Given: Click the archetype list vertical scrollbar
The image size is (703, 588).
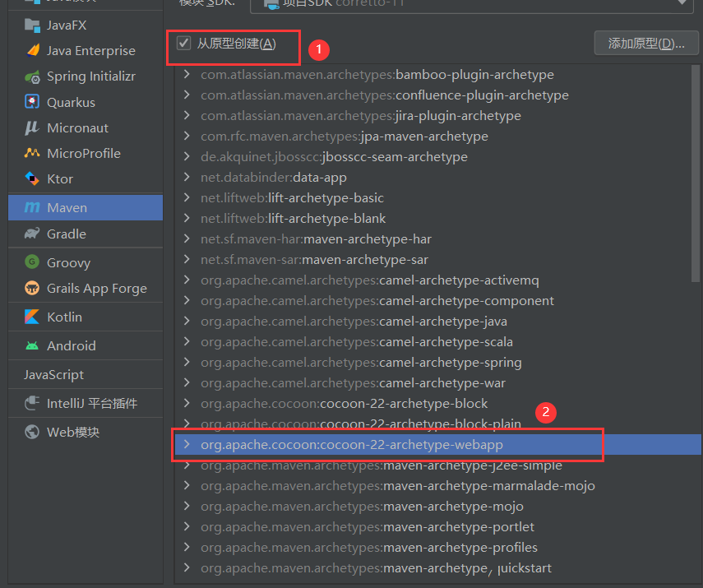Looking at the screenshot, I should pos(696,174).
